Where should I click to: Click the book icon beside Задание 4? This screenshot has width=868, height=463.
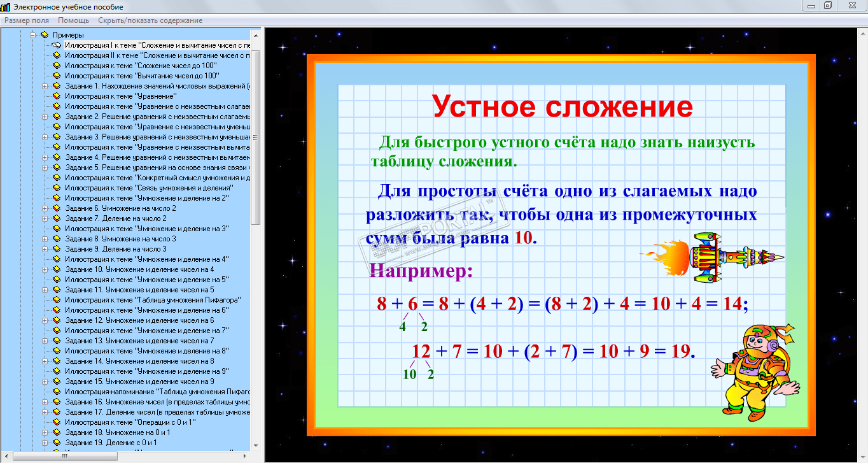click(56, 157)
